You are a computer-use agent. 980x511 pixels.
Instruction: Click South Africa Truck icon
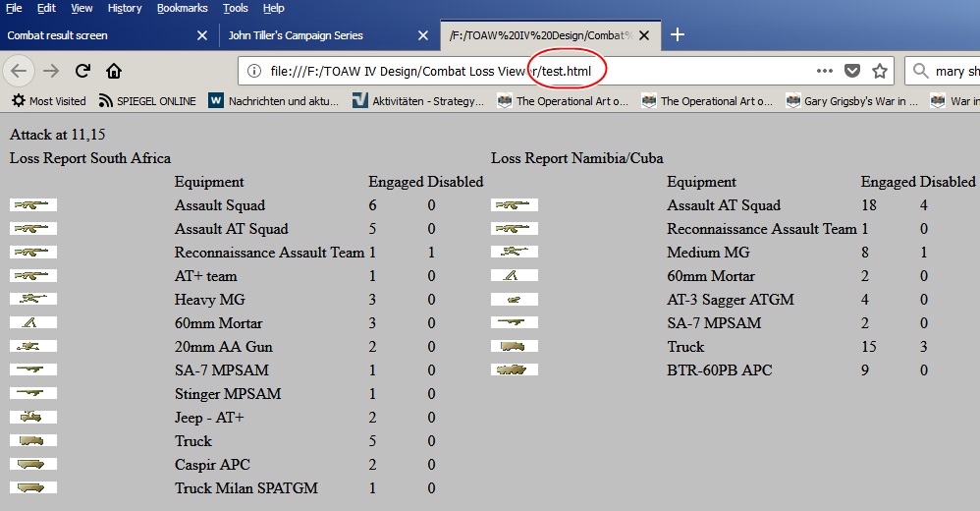coord(33,440)
